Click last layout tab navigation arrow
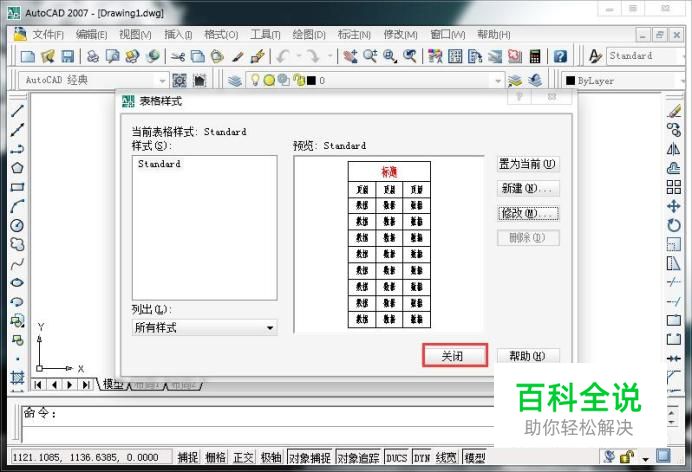 tap(86, 384)
